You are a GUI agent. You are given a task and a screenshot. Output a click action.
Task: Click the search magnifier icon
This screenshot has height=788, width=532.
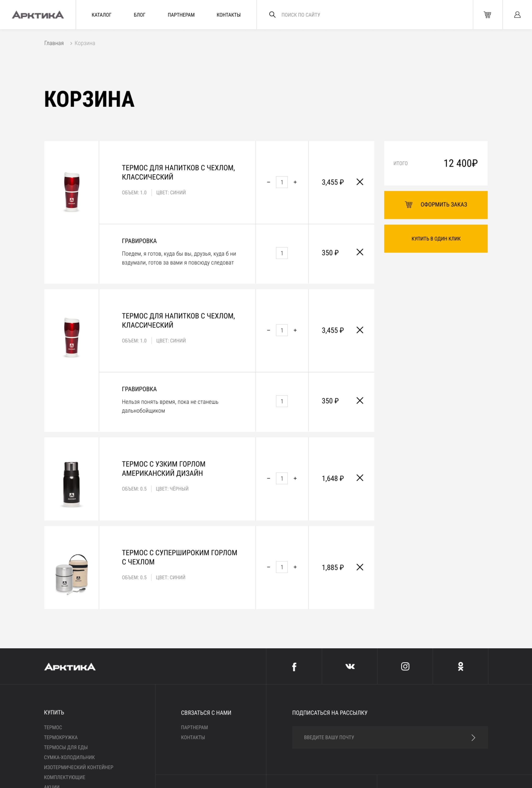point(272,15)
